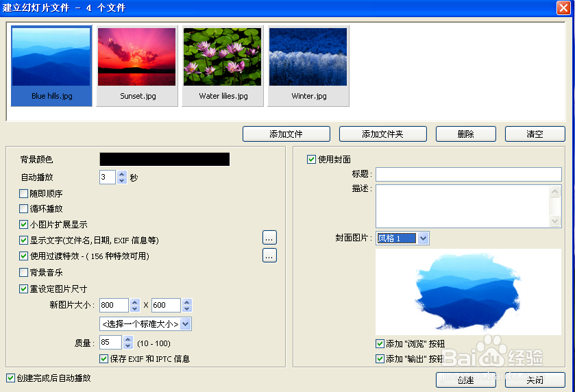
Task: Open the 过渡特效 settings ellipsis button
Action: point(269,256)
